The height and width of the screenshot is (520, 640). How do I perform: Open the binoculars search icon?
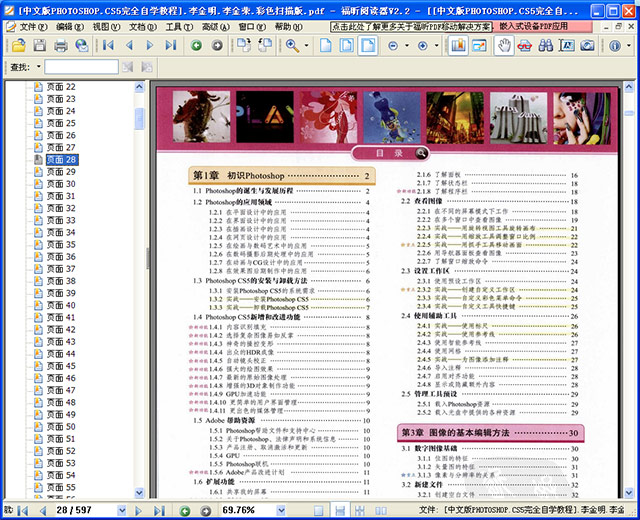[x=546, y=45]
